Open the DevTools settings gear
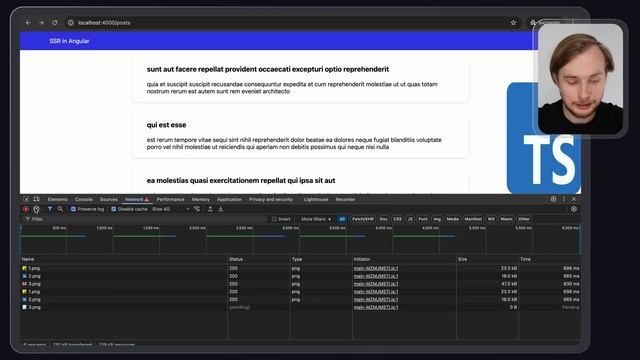The height and width of the screenshot is (360, 640). [x=553, y=199]
